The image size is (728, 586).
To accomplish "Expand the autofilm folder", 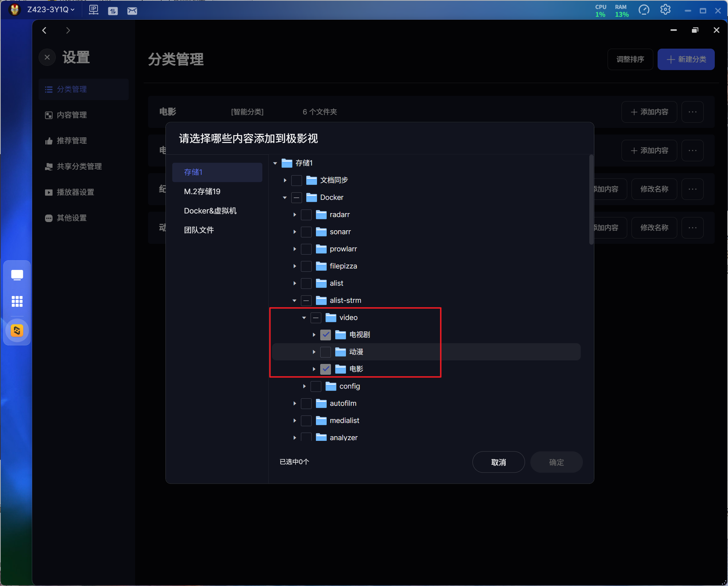I will tap(294, 403).
